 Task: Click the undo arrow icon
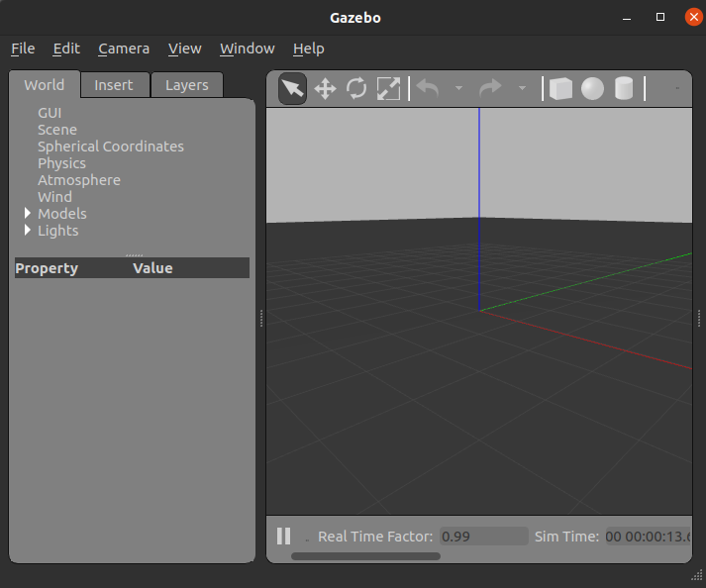[x=428, y=89]
